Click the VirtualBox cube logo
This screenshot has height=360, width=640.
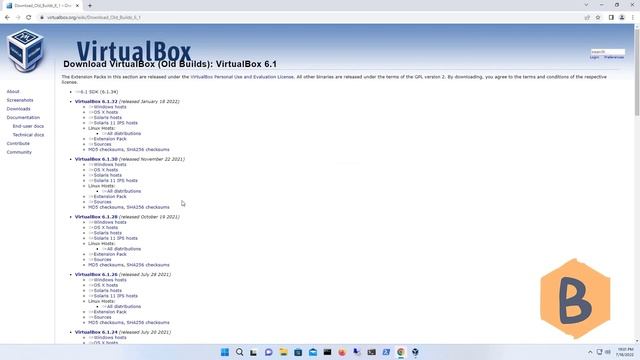point(25,51)
